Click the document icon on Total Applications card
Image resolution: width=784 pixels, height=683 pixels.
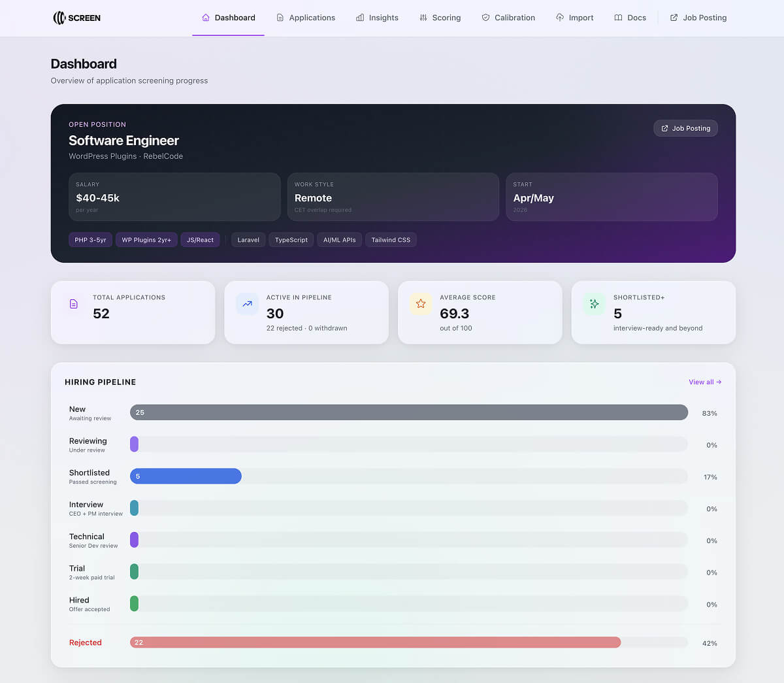coord(74,303)
